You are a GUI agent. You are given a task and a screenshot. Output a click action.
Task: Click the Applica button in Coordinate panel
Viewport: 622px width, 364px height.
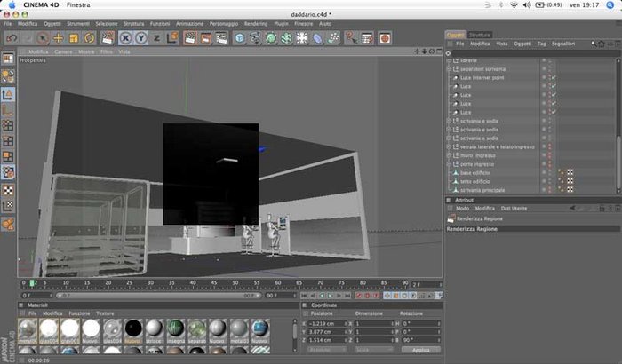click(x=421, y=350)
